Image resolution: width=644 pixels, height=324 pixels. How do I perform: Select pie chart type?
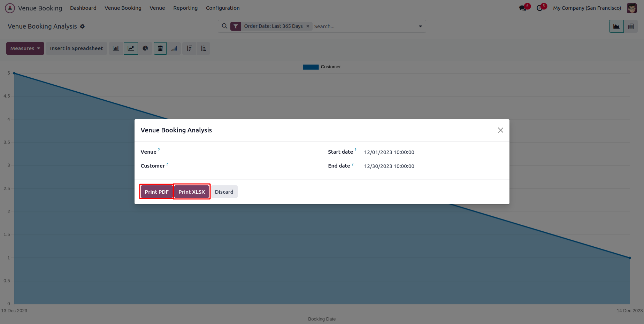point(145,48)
